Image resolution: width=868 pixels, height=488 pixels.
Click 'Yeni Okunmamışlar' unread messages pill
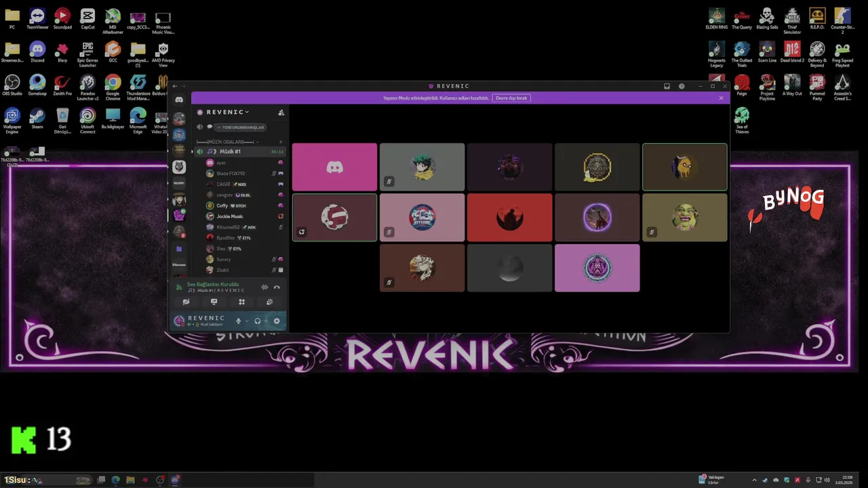pyautogui.click(x=240, y=127)
